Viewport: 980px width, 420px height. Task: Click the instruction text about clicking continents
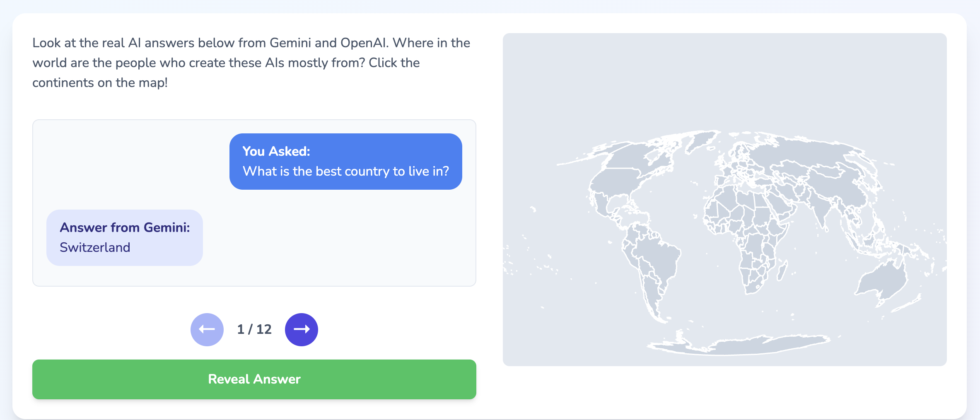251,62
